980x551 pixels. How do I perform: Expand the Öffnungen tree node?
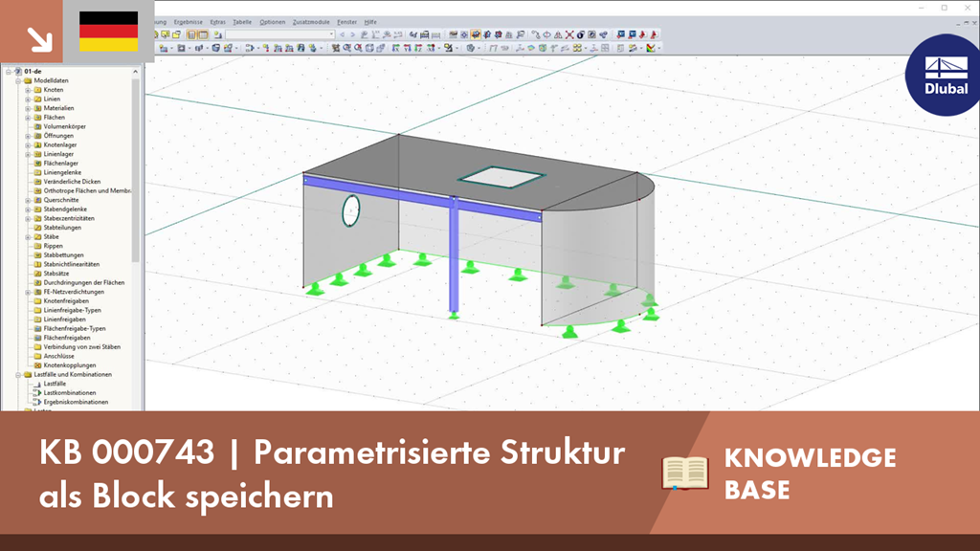[28, 136]
